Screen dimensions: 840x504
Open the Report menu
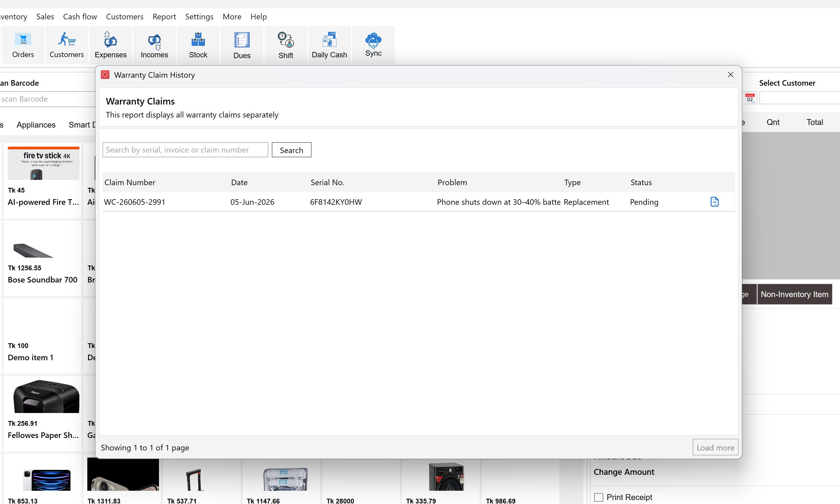pyautogui.click(x=164, y=17)
